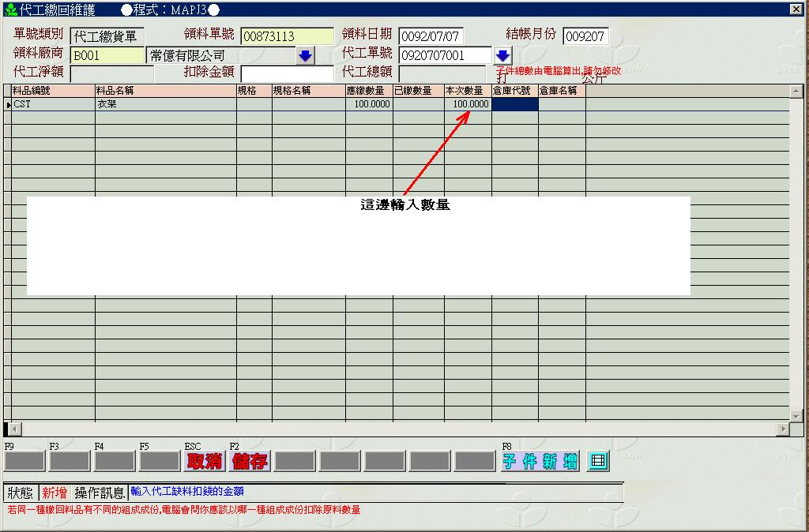
Task: Select the highlighted 倉庫代號 cell in first row
Action: pos(514,104)
